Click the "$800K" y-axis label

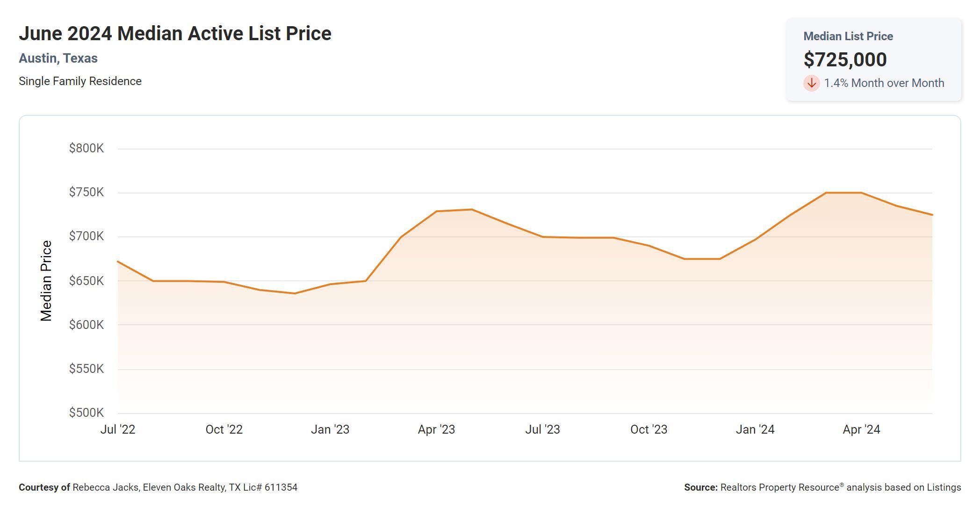[x=86, y=149]
